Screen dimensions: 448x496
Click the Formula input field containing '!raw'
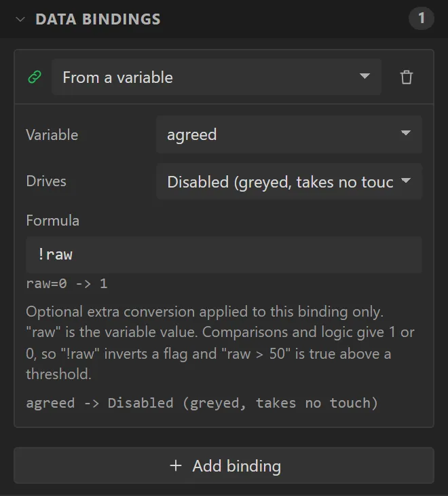tap(224, 255)
